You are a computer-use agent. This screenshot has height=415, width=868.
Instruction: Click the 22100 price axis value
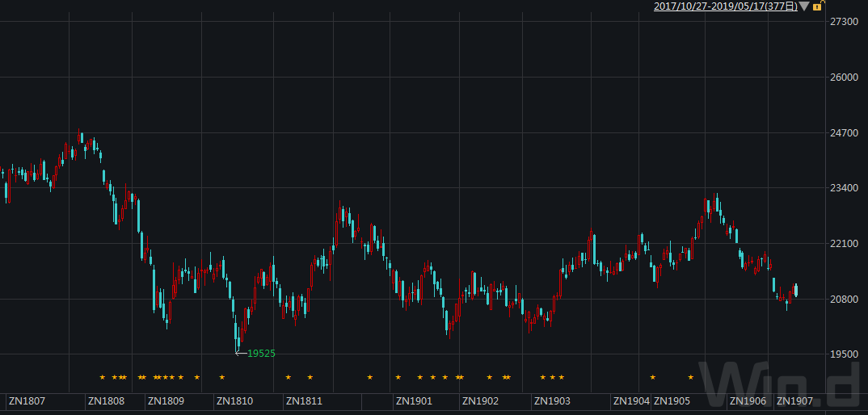(x=844, y=244)
